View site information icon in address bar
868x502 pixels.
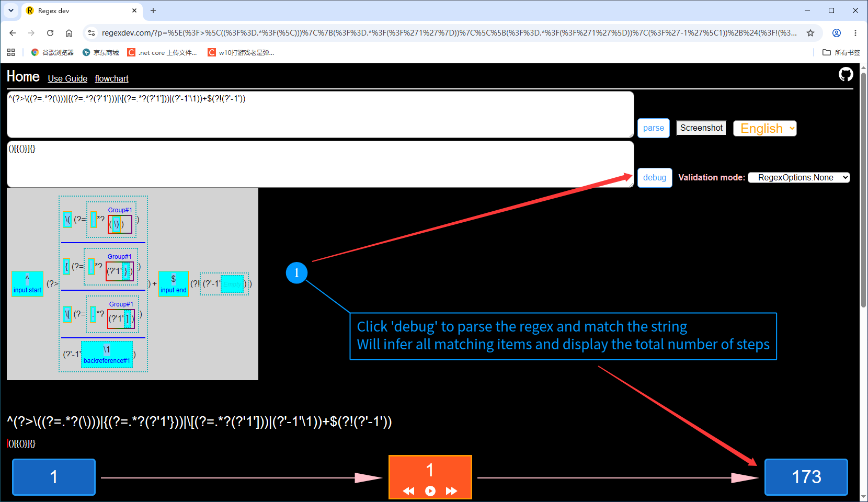(x=92, y=33)
